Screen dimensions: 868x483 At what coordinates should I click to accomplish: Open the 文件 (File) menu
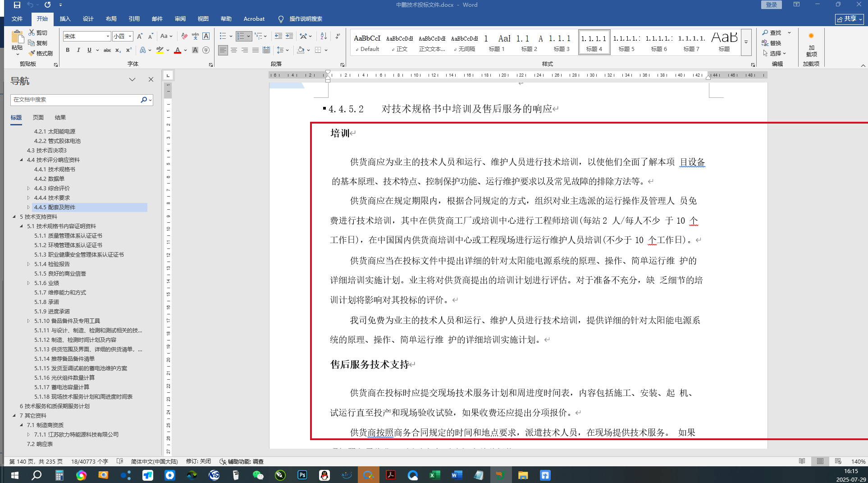click(17, 19)
